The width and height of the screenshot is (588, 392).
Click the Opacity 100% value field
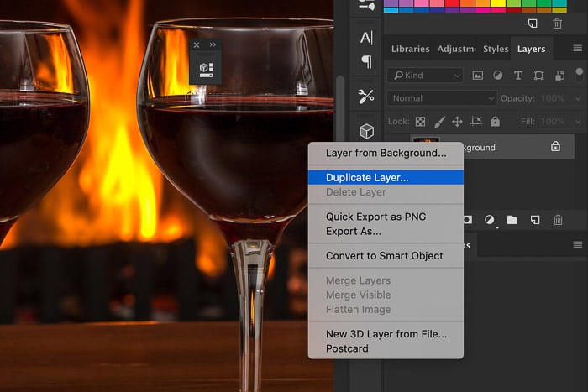click(553, 98)
